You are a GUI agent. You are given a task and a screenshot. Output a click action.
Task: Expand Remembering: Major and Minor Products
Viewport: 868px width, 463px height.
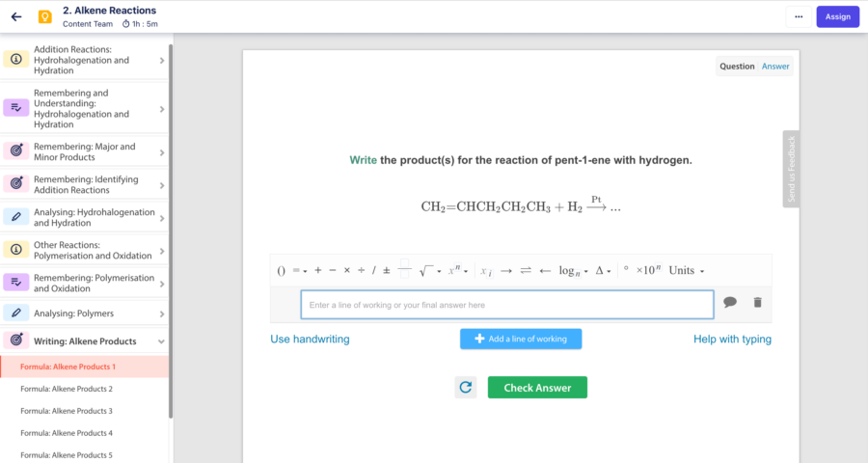pyautogui.click(x=162, y=152)
